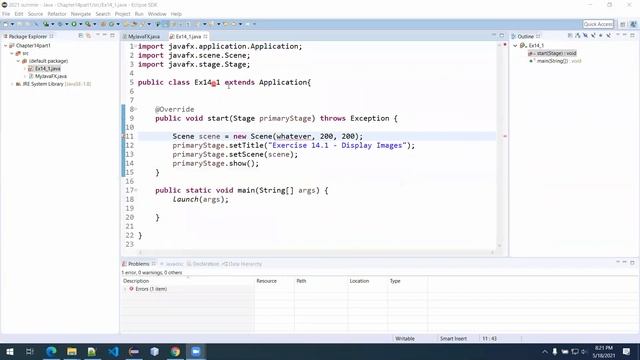Open the Refactor menu
The height and width of the screenshot is (360, 640).
coord(57,14)
